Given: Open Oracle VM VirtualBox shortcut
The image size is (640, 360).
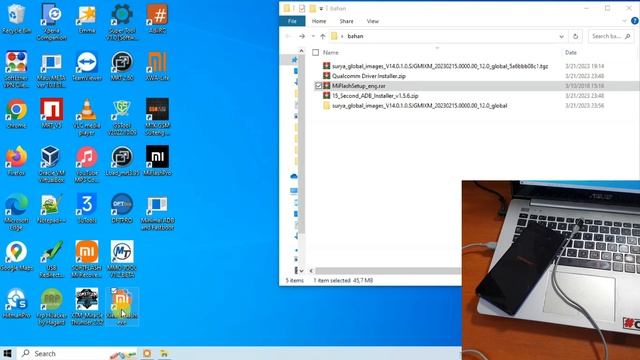Looking at the screenshot, I should click(51, 164).
